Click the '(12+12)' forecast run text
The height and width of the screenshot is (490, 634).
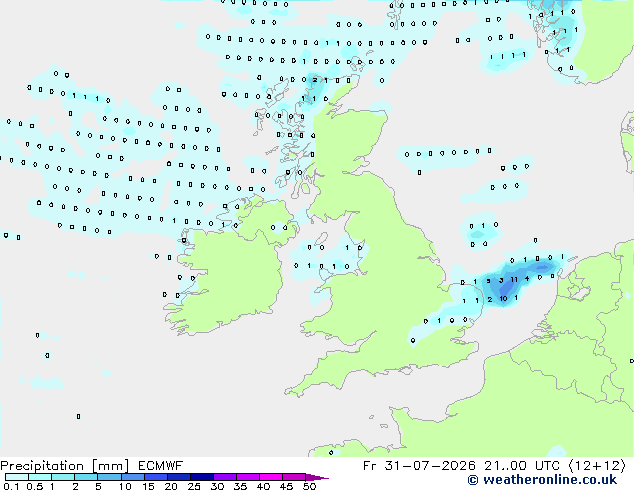597,466
